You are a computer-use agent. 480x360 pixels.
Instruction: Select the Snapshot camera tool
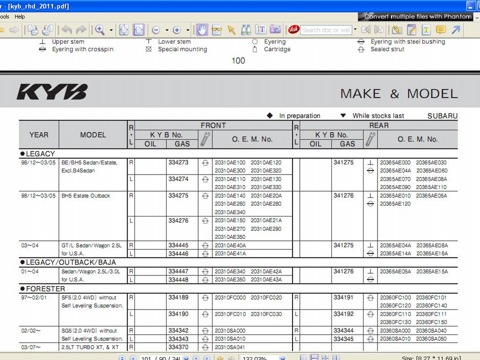[275, 30]
